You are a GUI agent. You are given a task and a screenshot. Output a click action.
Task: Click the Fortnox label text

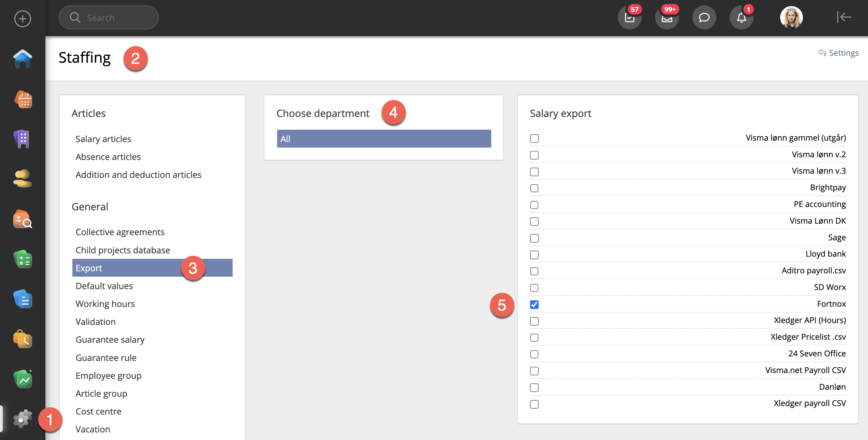(x=831, y=304)
